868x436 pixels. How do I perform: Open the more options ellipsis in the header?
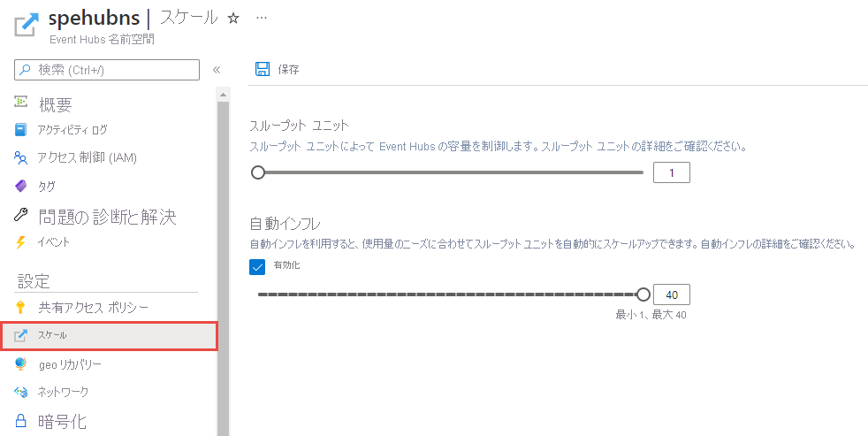coord(262,18)
